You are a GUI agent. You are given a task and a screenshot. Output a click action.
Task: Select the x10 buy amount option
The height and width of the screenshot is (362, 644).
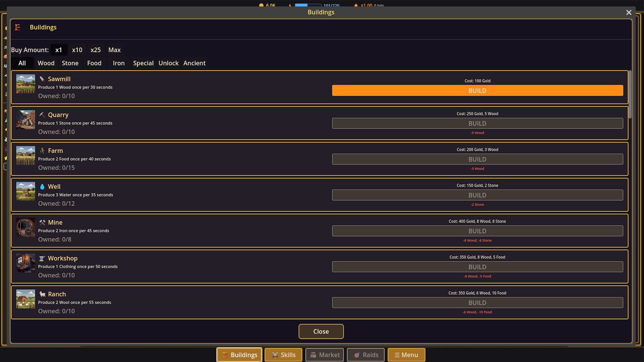tap(77, 50)
